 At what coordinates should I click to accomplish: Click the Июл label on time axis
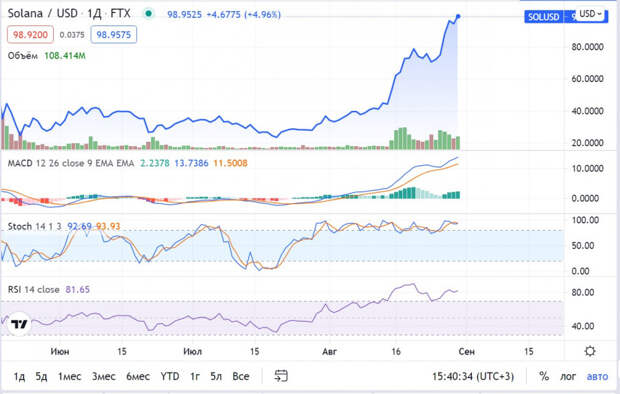tap(193, 351)
